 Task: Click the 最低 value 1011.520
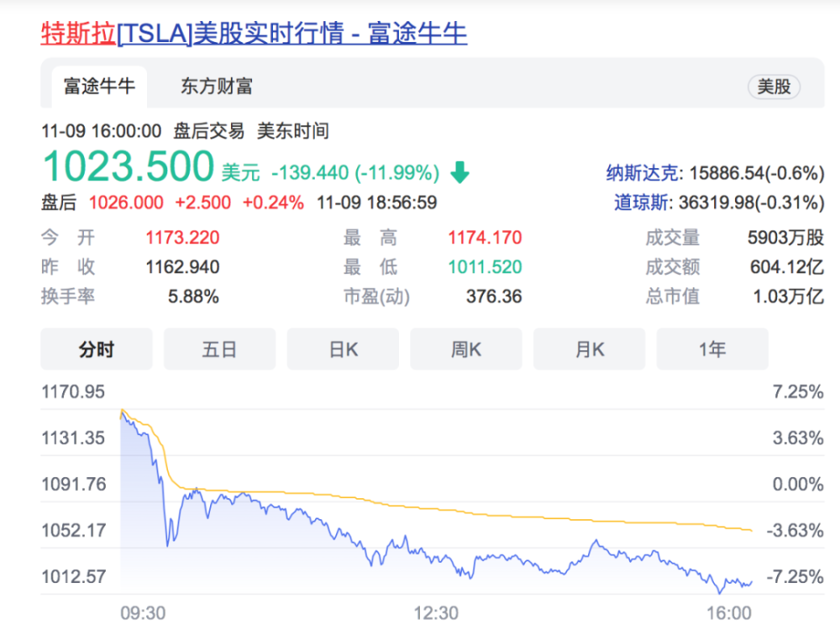pos(485,266)
